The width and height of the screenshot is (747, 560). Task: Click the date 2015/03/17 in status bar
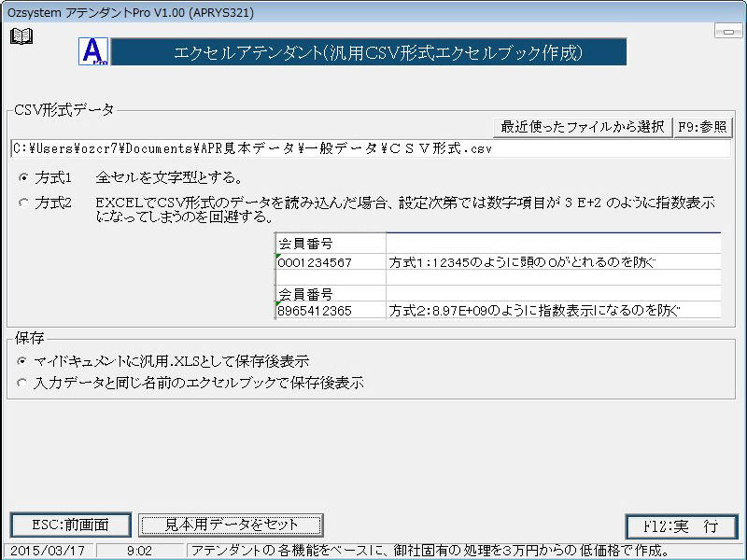48,551
